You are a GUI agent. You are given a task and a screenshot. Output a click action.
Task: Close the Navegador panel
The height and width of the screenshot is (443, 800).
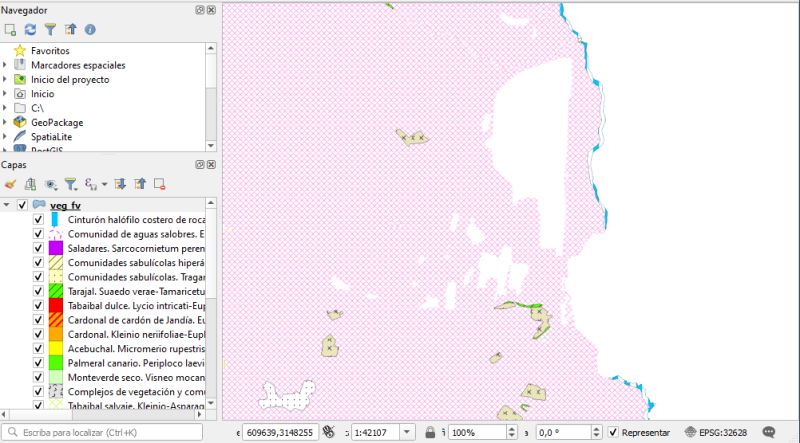[211, 10]
